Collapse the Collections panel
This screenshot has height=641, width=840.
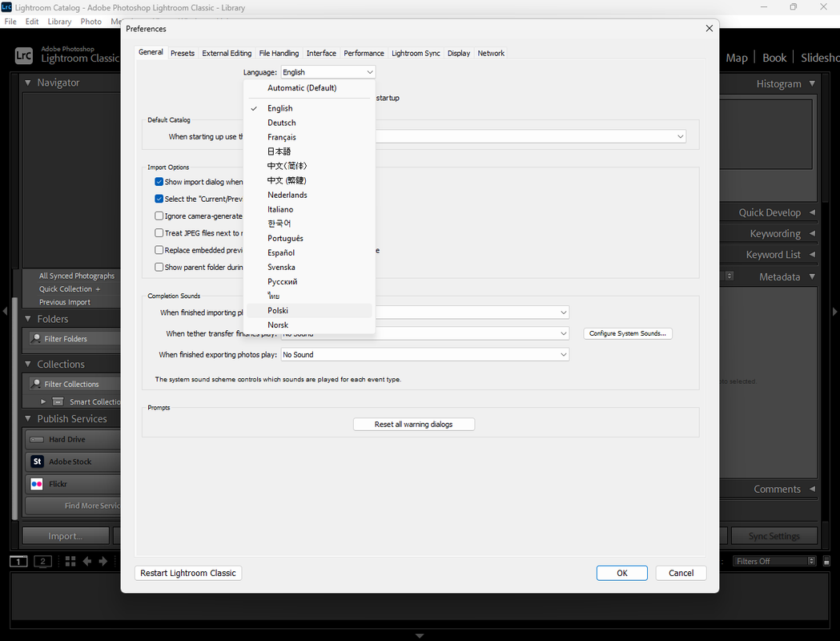28,364
